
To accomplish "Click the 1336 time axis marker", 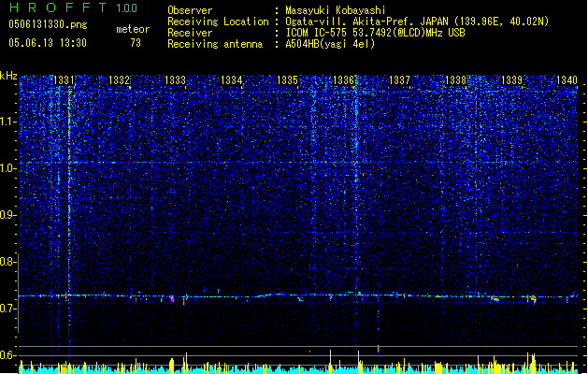I will coord(343,80).
